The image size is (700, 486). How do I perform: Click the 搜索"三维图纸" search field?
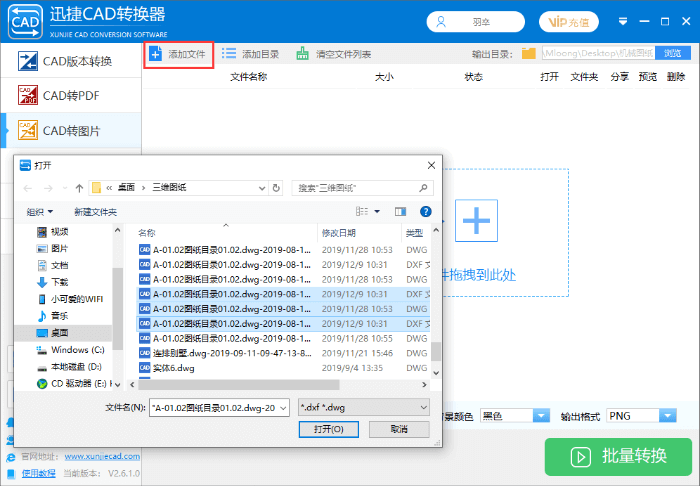point(362,188)
